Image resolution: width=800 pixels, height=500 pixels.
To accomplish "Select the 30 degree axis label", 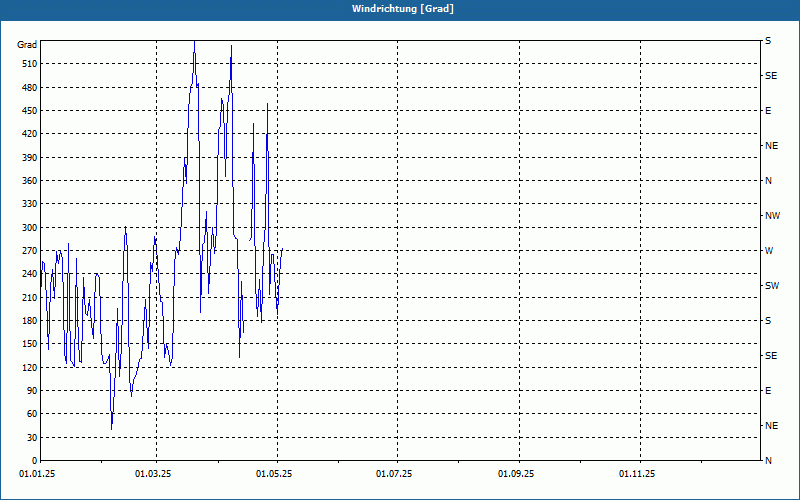I will 32,437.
